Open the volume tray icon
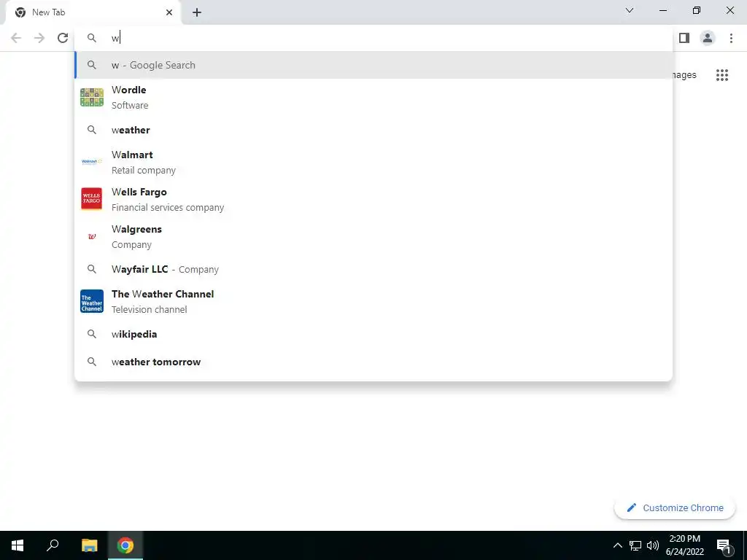The height and width of the screenshot is (560, 747). point(653,545)
